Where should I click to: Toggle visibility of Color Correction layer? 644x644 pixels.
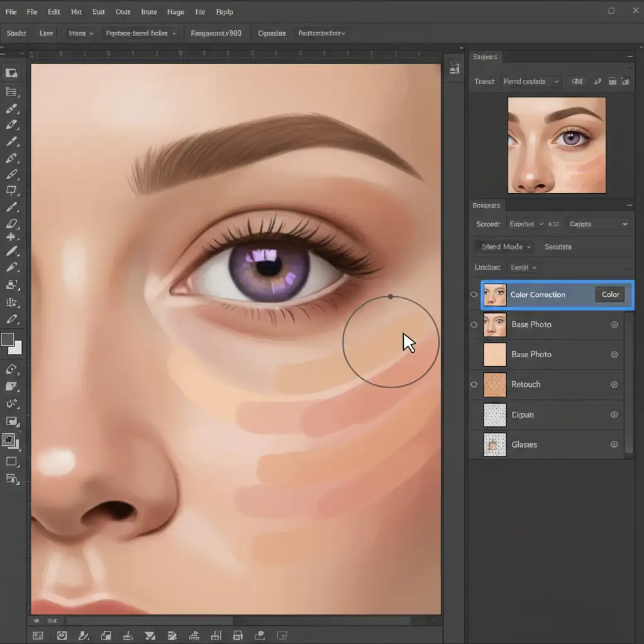click(474, 294)
